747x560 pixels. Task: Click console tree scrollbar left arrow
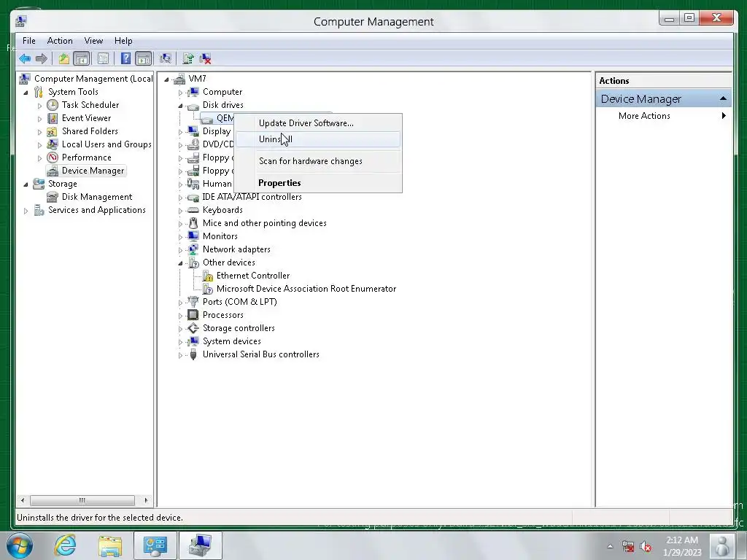[x=23, y=500]
